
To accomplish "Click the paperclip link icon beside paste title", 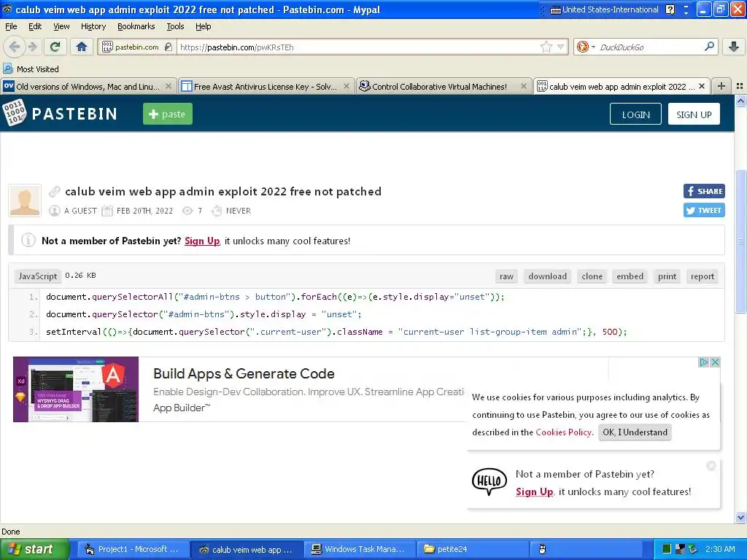I will [x=55, y=192].
